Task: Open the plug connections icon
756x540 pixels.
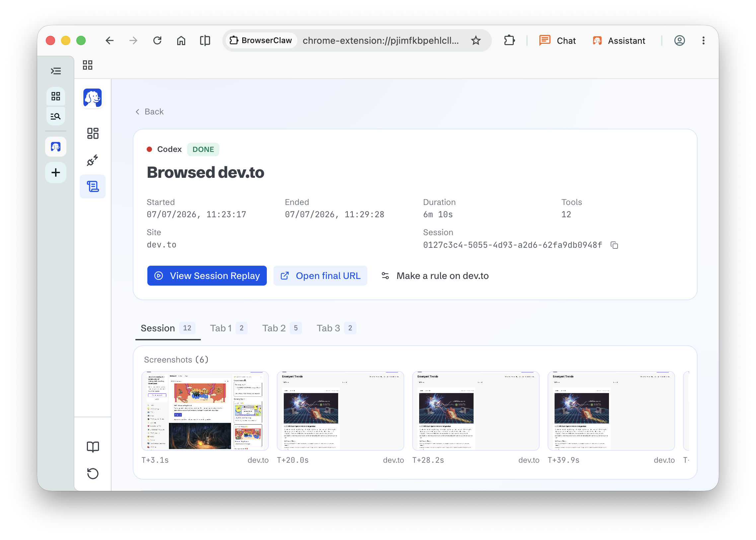Action: tap(93, 160)
